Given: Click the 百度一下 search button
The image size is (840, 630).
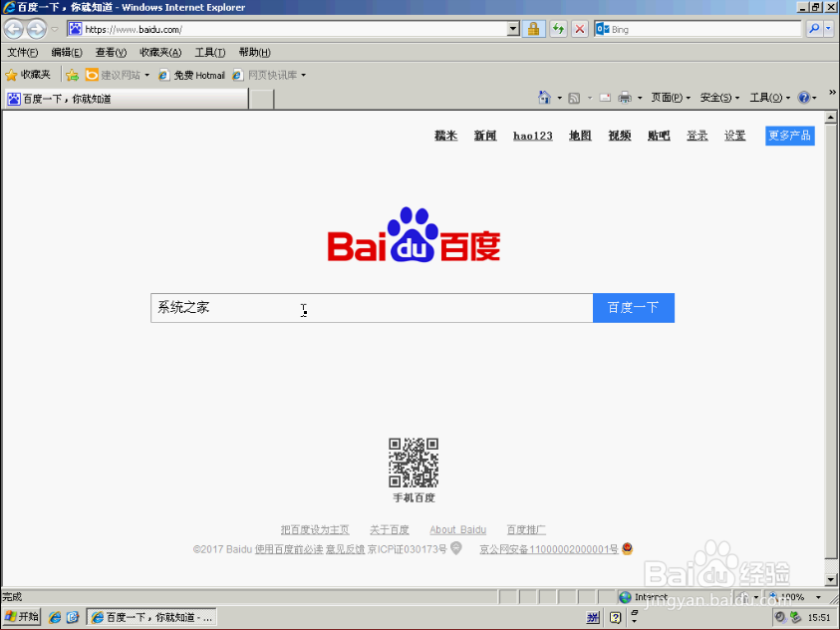Looking at the screenshot, I should [x=633, y=307].
